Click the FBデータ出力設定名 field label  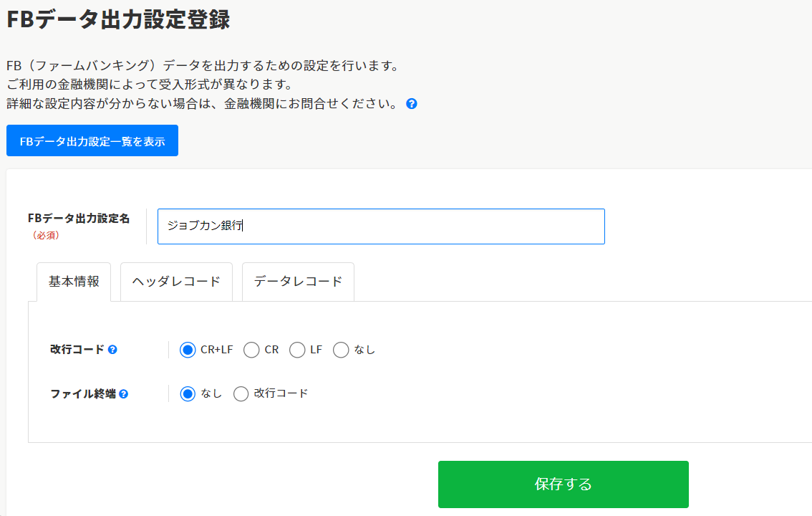tap(79, 219)
